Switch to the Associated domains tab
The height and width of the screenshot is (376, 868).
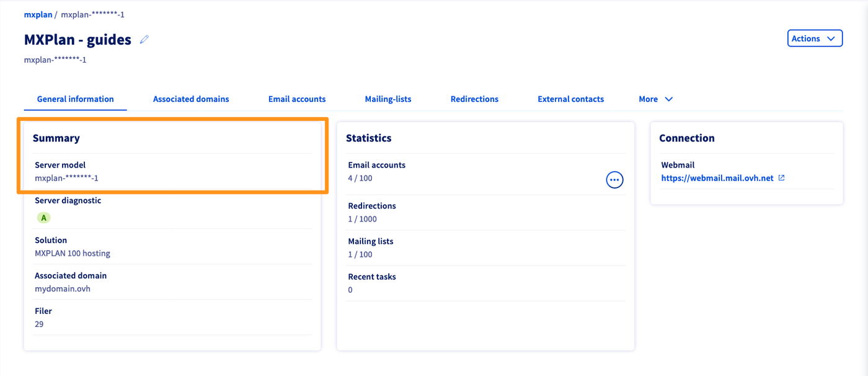point(191,99)
